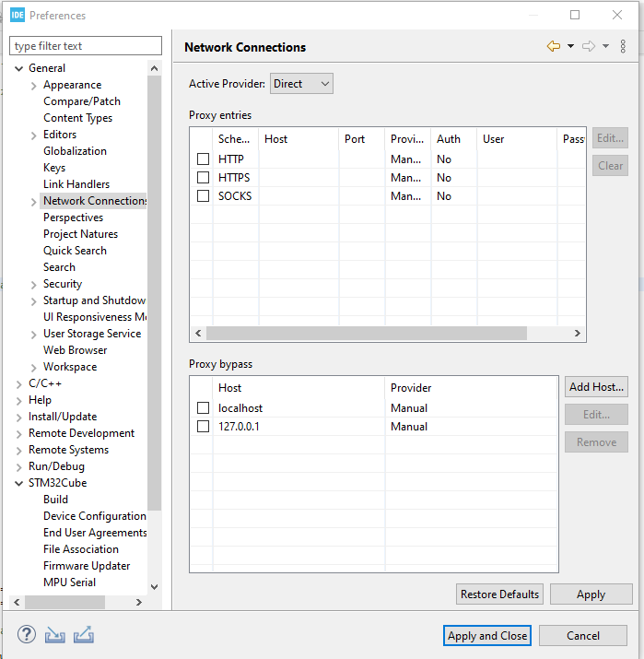Screen dimensions: 644x659
Task: Open Web Browser preference page
Action: tap(76, 350)
